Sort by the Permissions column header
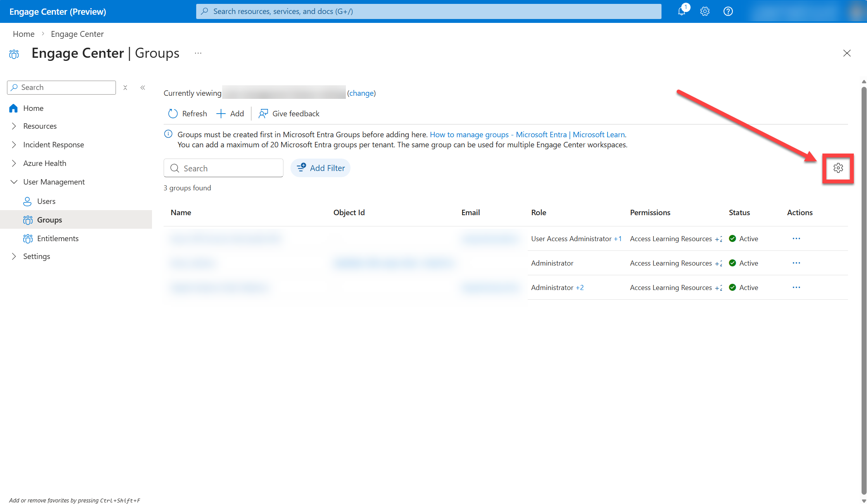This screenshot has width=867, height=504. [650, 212]
